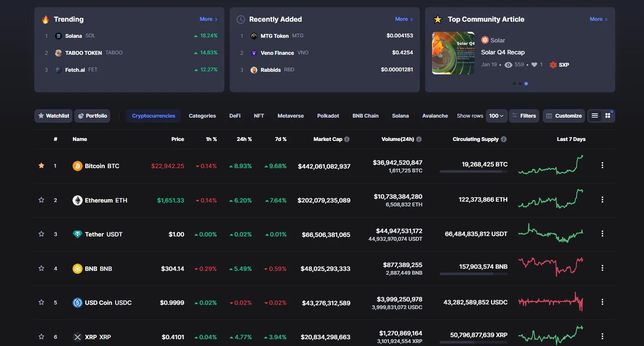Screen dimensions: 644x346
Task: Click BNB circulating supply progress bar
Action: coord(474,274)
